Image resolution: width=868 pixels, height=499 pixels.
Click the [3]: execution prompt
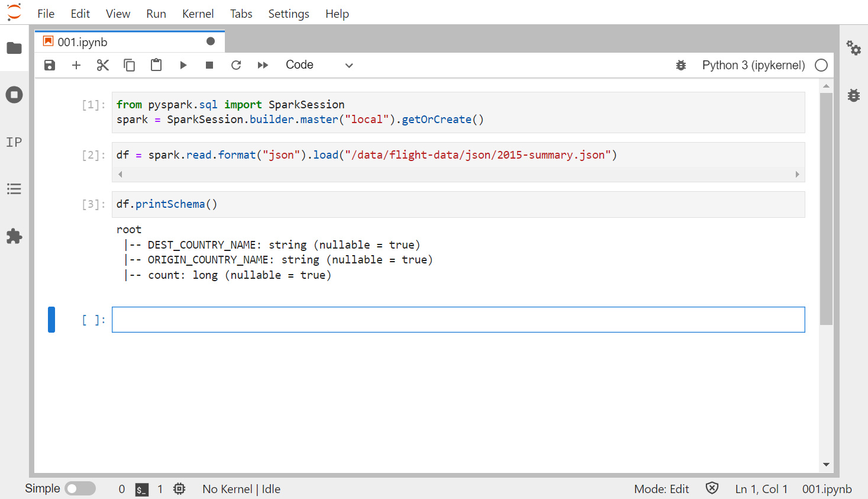pos(93,204)
